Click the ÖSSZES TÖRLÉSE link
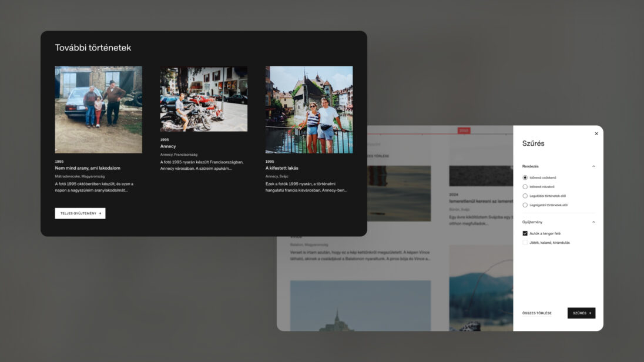 click(537, 313)
